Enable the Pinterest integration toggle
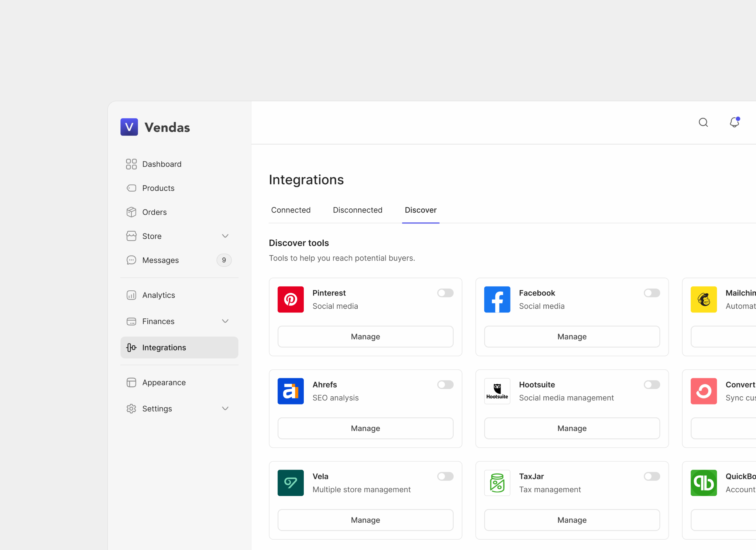Image resolution: width=756 pixels, height=550 pixels. click(x=445, y=293)
